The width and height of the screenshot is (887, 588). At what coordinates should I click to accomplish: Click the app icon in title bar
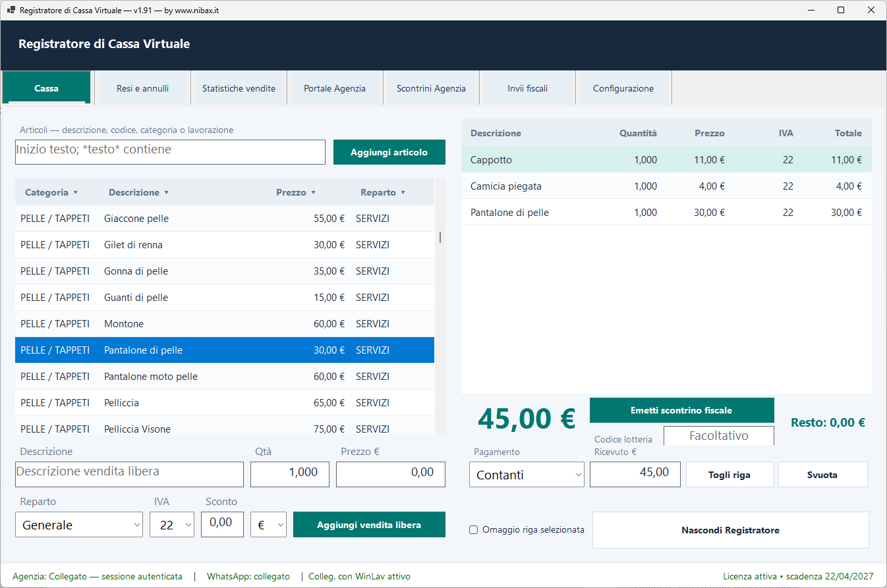pos(11,10)
